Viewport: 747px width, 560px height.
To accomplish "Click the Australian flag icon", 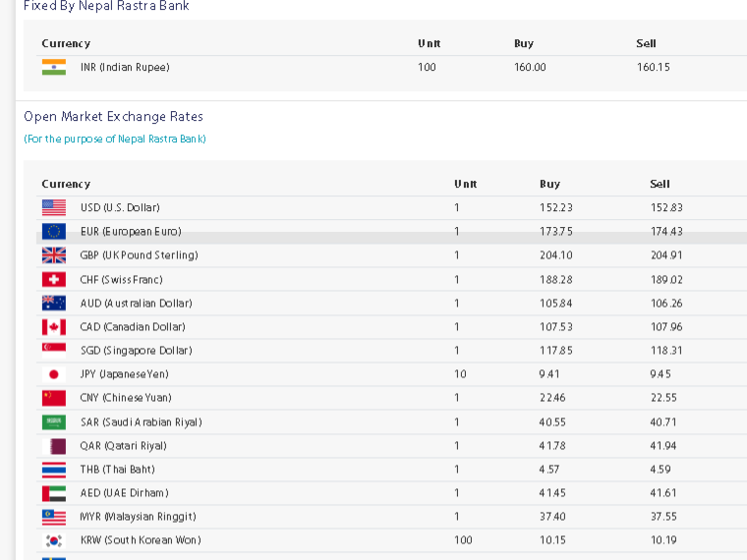I will [54, 304].
